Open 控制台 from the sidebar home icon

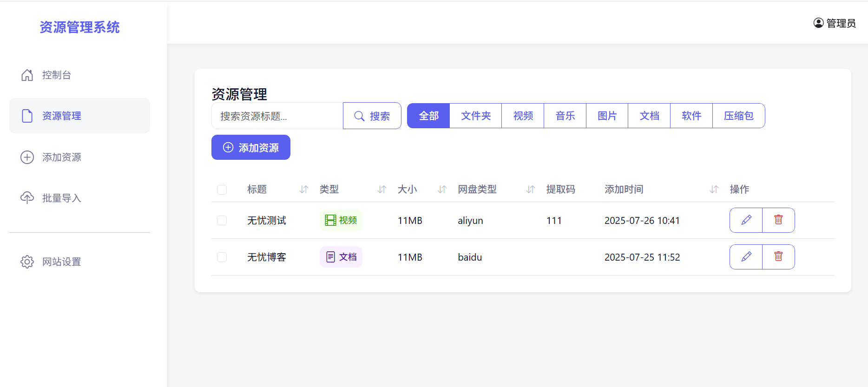point(27,75)
